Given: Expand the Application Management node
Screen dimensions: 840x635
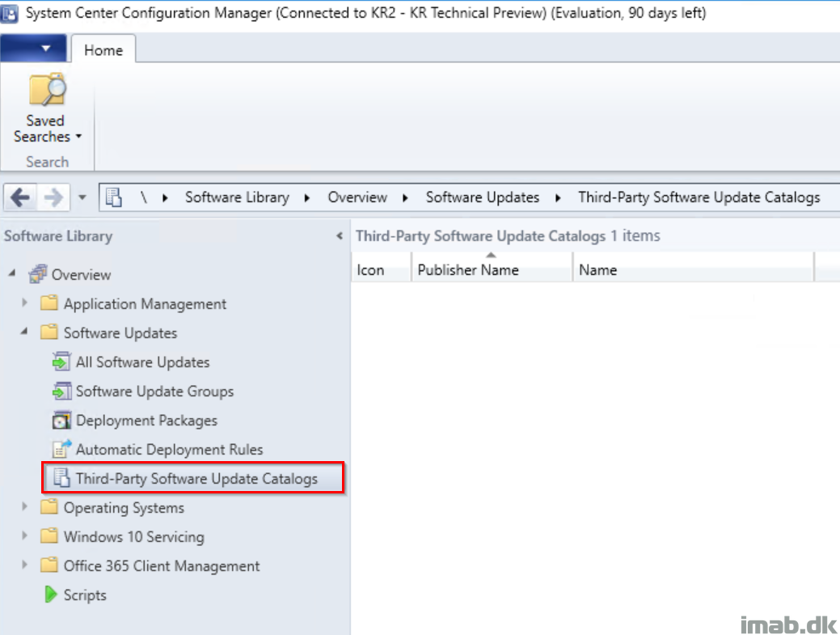Looking at the screenshot, I should point(24,303).
